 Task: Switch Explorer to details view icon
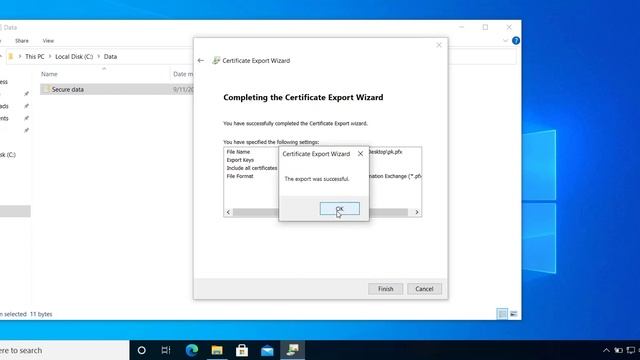502,313
